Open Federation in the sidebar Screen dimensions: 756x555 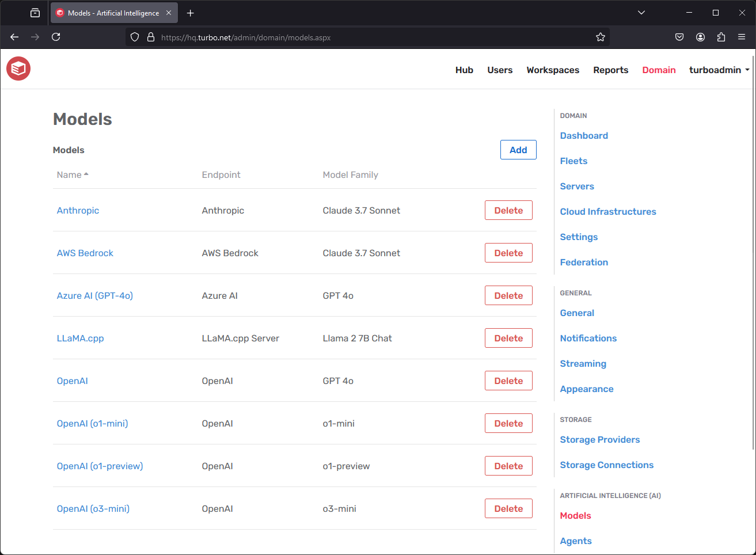(584, 263)
